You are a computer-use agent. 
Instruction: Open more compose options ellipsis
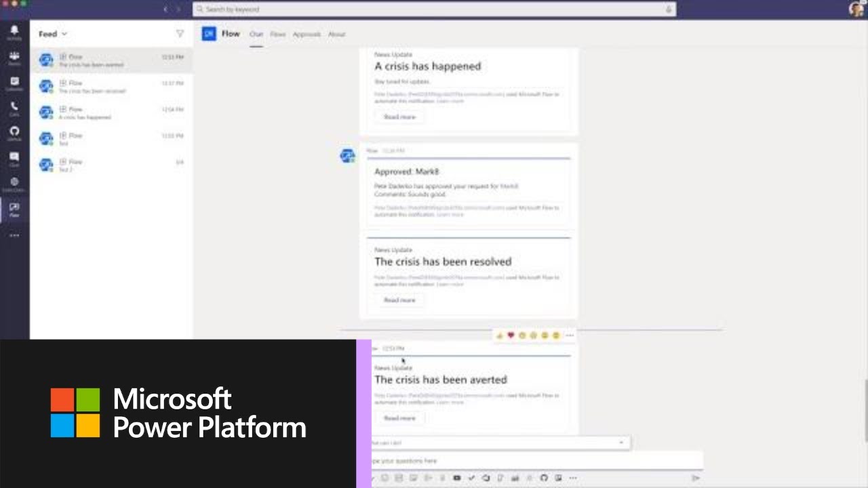(573, 478)
